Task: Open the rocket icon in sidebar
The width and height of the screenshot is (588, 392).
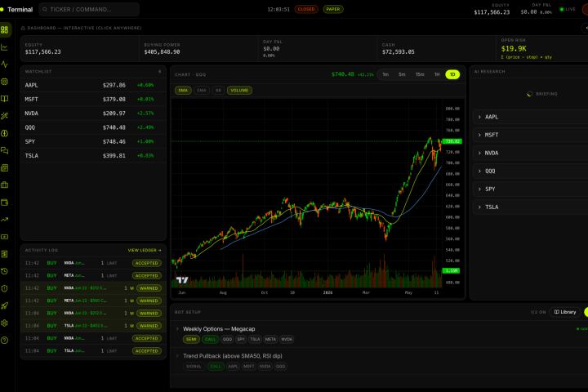Action: [5, 305]
